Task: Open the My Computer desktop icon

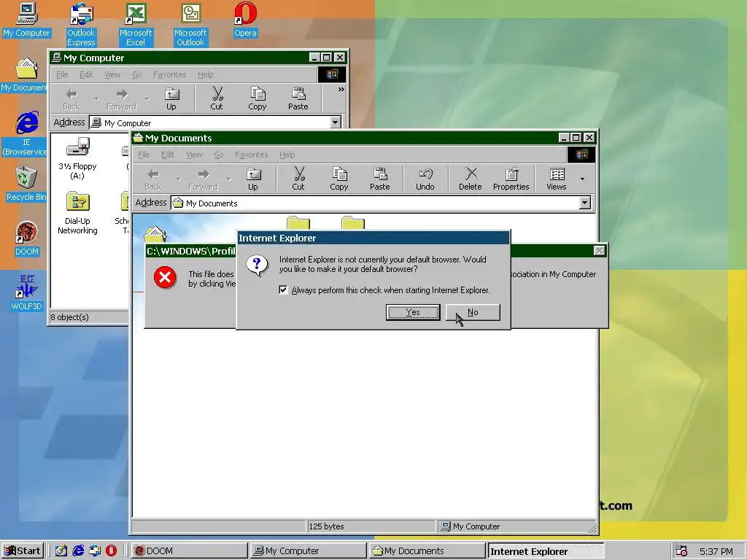Action: click(26, 20)
